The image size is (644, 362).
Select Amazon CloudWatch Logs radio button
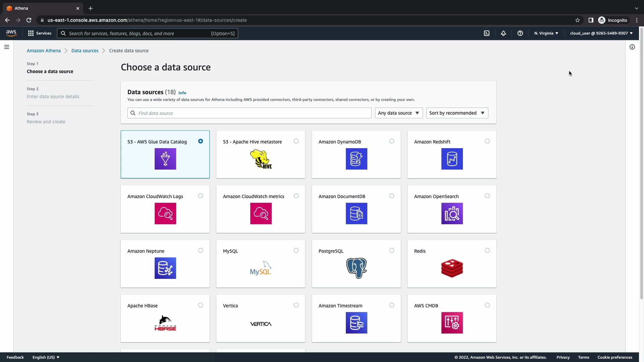point(201,196)
